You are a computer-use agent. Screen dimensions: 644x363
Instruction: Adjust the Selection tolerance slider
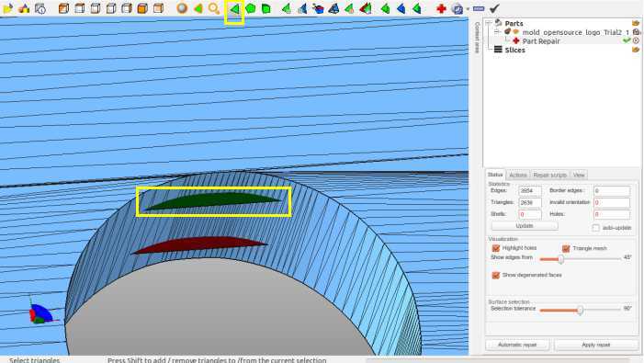pos(580,310)
